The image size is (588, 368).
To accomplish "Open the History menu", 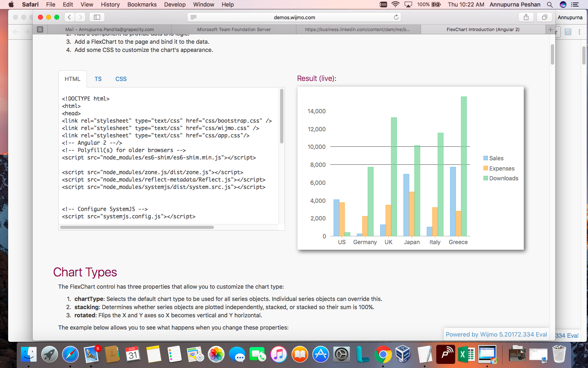I will (110, 4).
